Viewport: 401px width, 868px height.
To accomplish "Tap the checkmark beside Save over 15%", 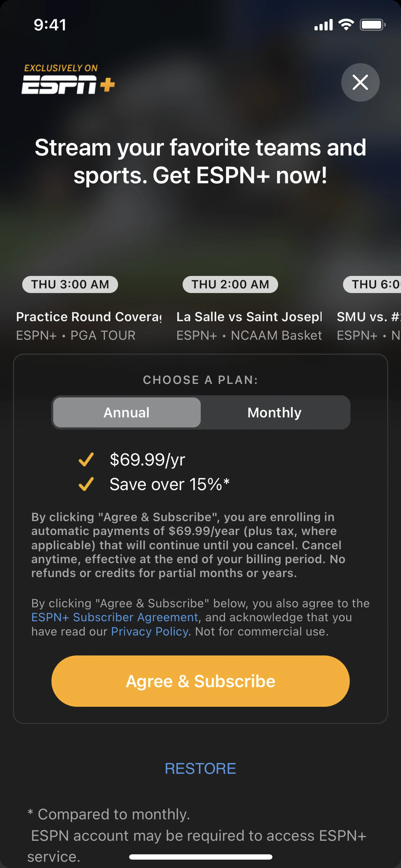I will (x=86, y=484).
